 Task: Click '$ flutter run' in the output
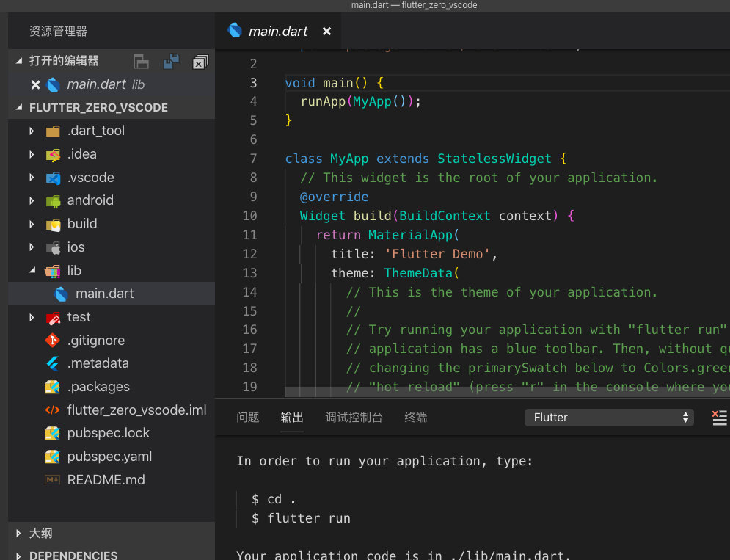301,519
